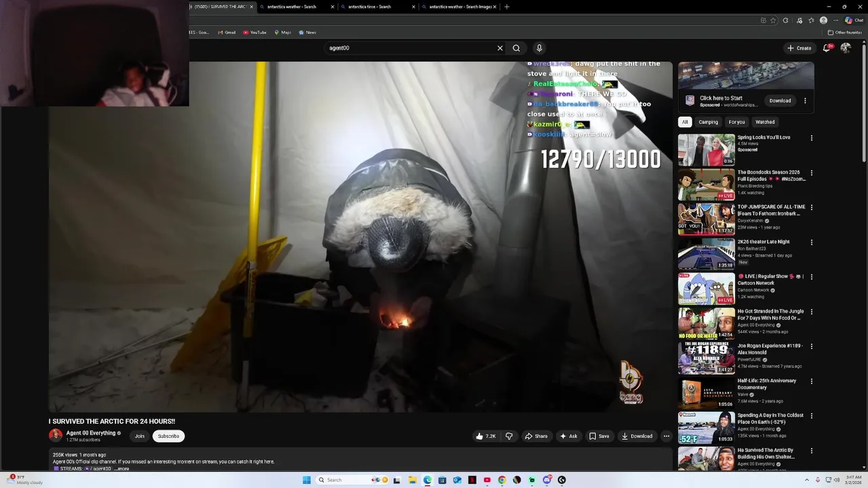Open options for The Boondocks Season 2026

pyautogui.click(x=811, y=173)
